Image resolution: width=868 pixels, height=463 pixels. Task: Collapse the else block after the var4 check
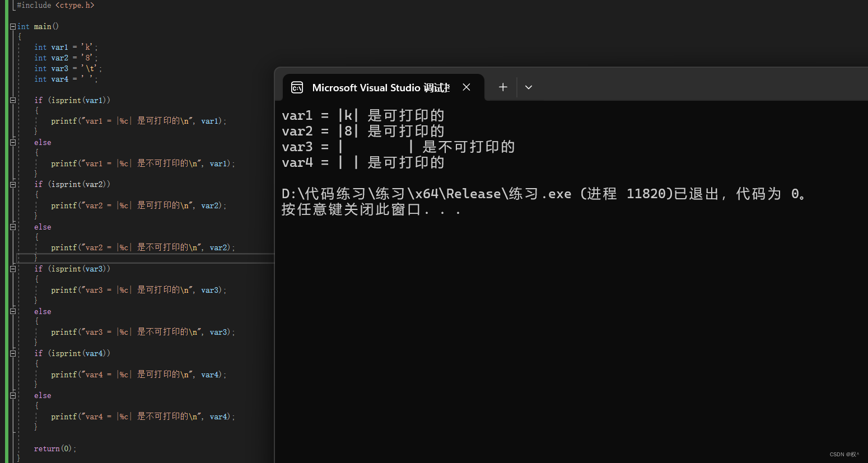[13, 395]
